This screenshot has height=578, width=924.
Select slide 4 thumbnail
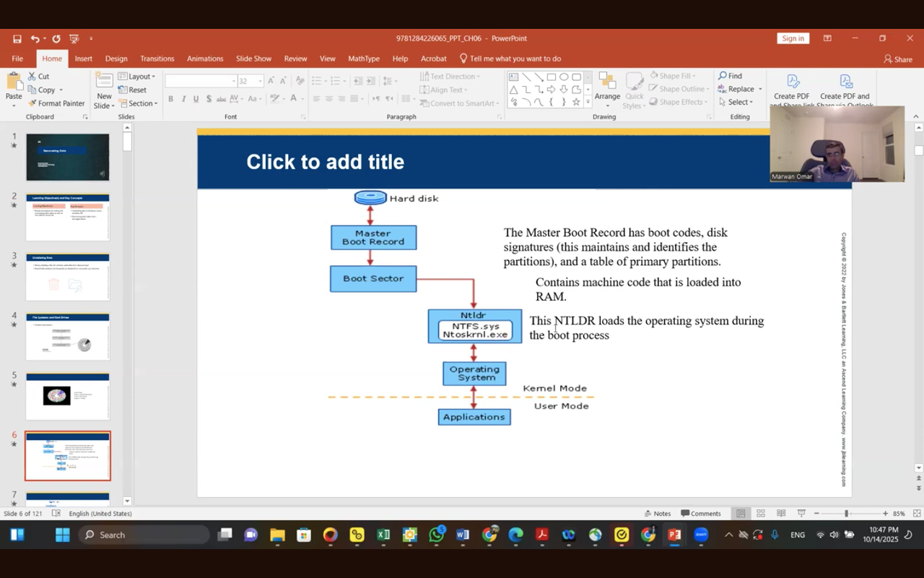(68, 337)
